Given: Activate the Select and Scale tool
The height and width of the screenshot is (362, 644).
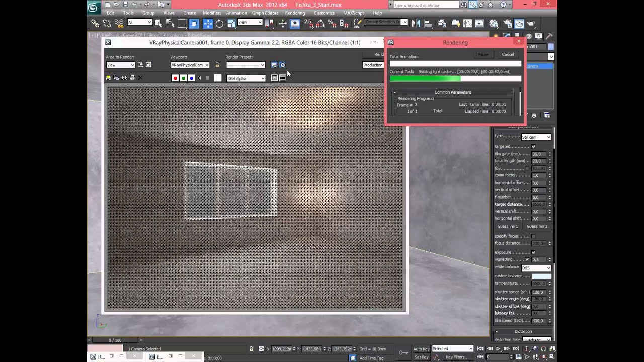Looking at the screenshot, I should (x=231, y=23).
